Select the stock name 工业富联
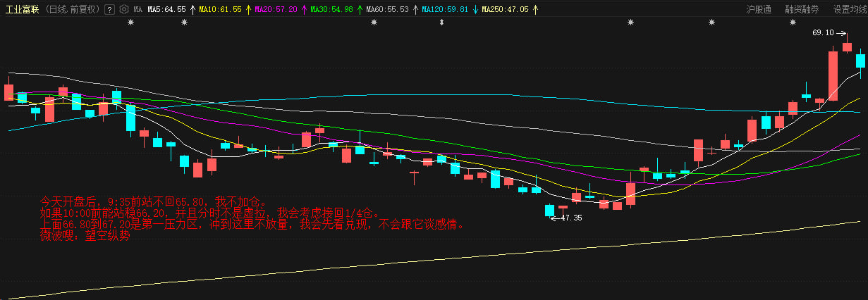The height and width of the screenshot is (300, 868). click(x=22, y=10)
